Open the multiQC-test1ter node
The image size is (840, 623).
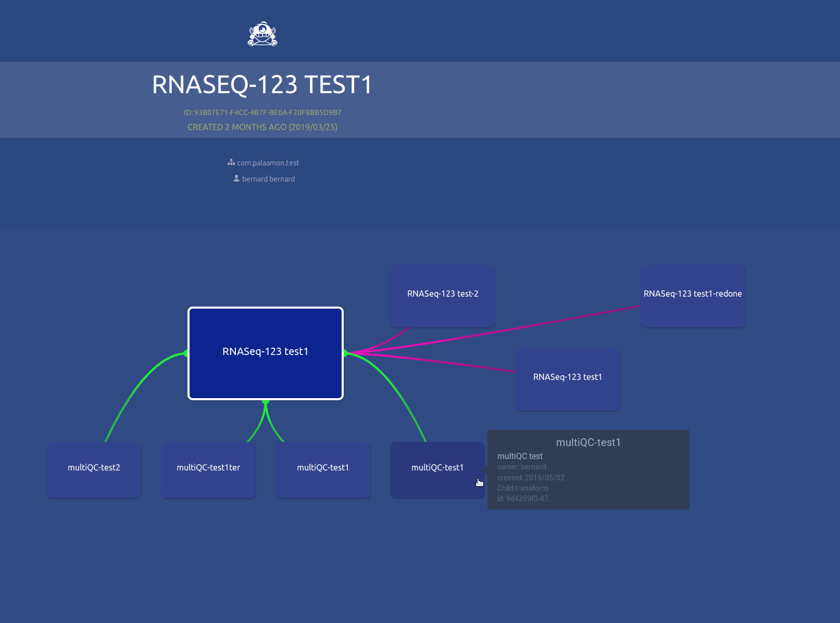pyautogui.click(x=208, y=470)
